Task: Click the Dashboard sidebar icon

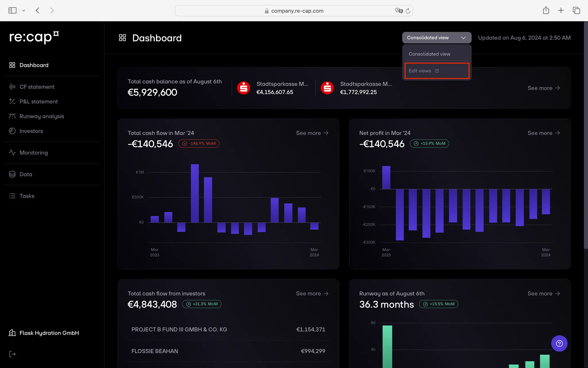Action: tap(11, 64)
